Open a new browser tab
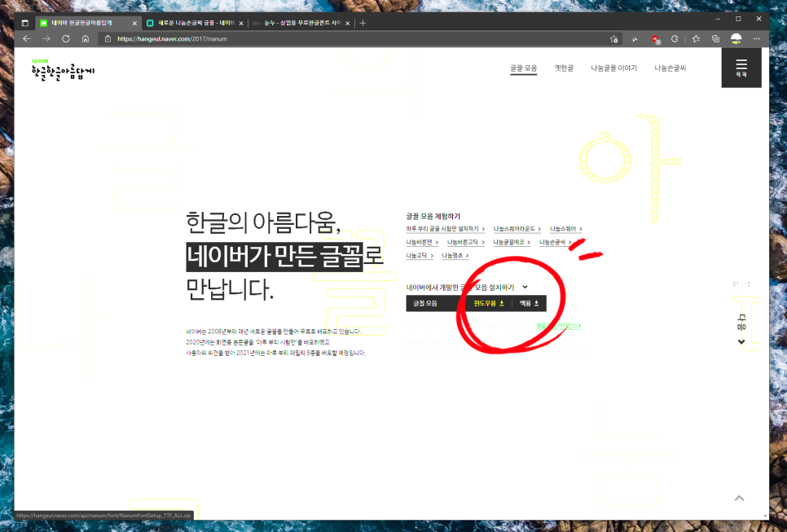The height and width of the screenshot is (532, 787). [363, 23]
